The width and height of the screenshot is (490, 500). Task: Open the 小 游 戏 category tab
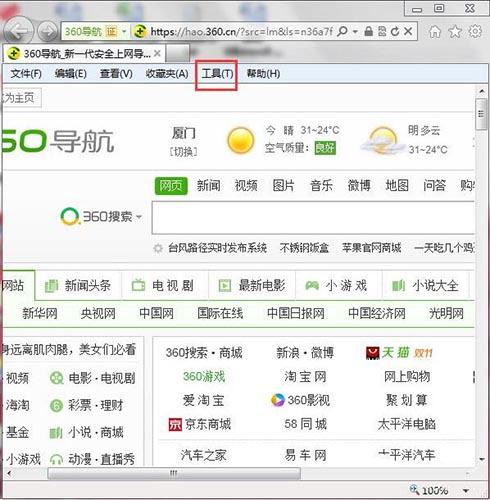coord(339,286)
